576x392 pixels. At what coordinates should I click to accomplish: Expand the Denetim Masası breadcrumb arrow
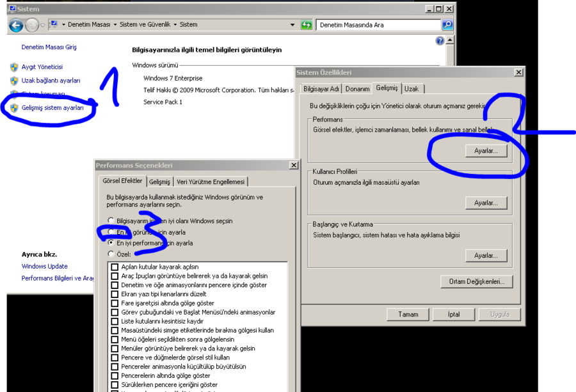(x=115, y=24)
